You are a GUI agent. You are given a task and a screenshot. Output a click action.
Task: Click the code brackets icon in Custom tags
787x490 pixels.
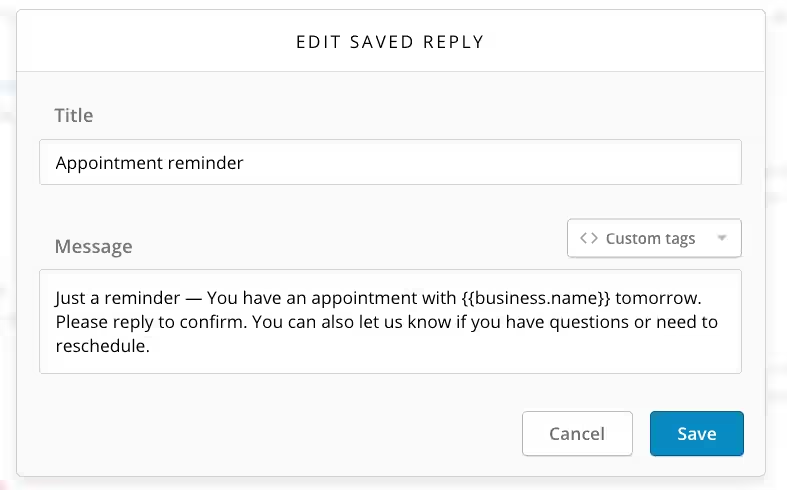[x=589, y=238]
